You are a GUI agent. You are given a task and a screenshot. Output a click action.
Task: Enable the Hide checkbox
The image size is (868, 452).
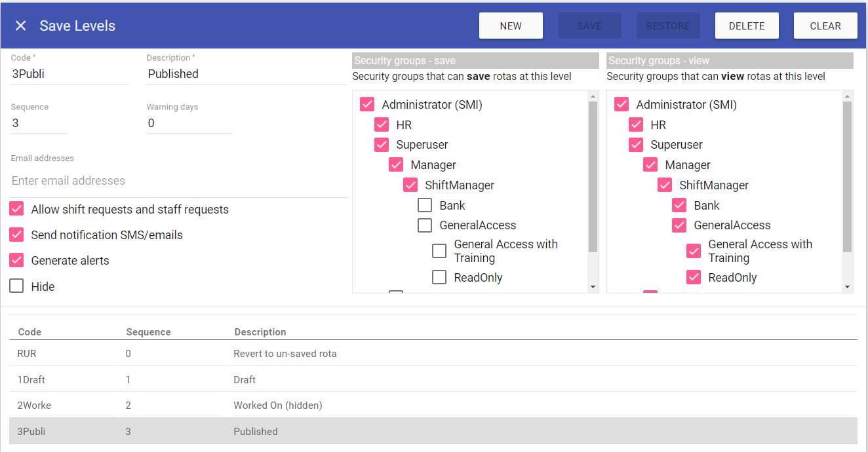17,286
